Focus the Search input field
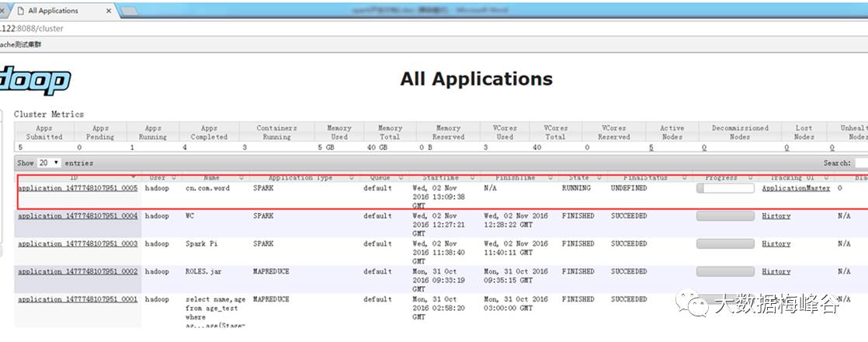 pyautogui.click(x=861, y=163)
